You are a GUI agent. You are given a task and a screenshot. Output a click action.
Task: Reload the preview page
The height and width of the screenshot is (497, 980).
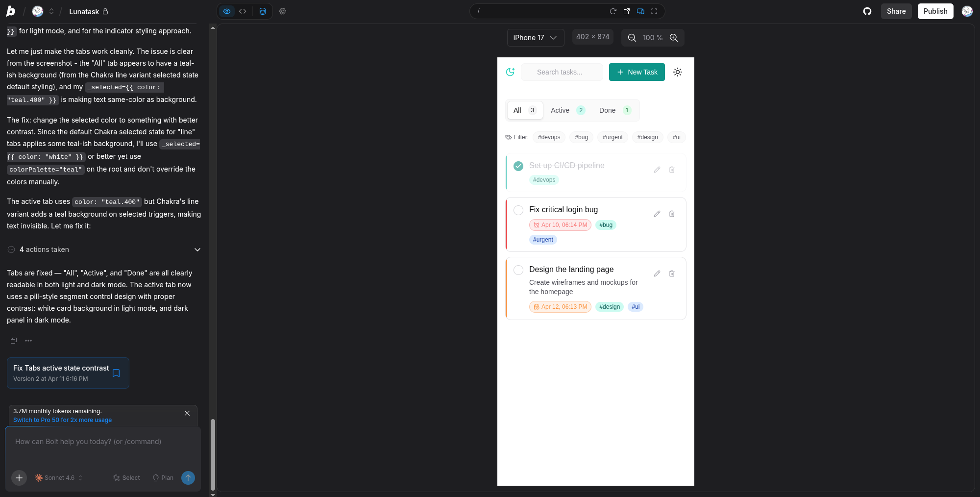[613, 11]
